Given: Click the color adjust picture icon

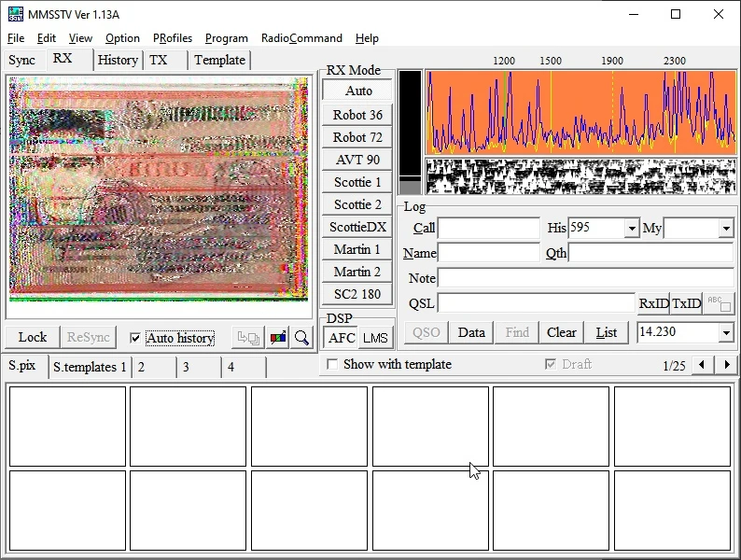Looking at the screenshot, I should click(x=278, y=338).
